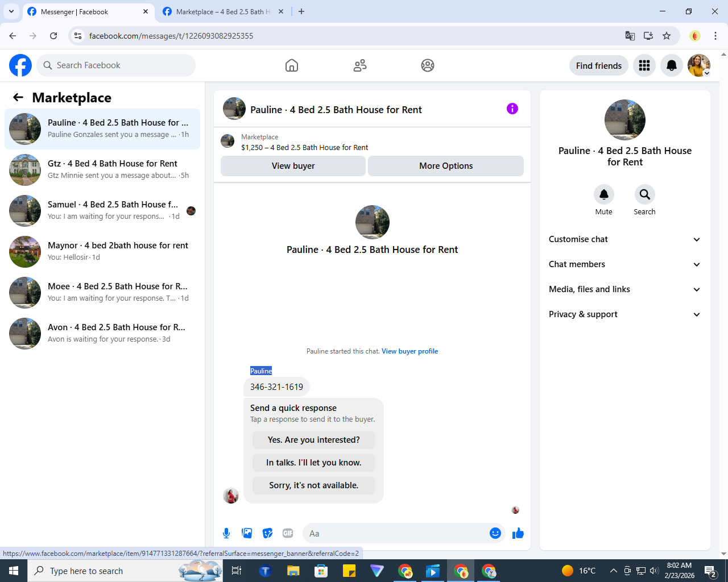Screen dimensions: 728x582
Task: Click the phone number message 346-321-1619
Action: click(277, 387)
